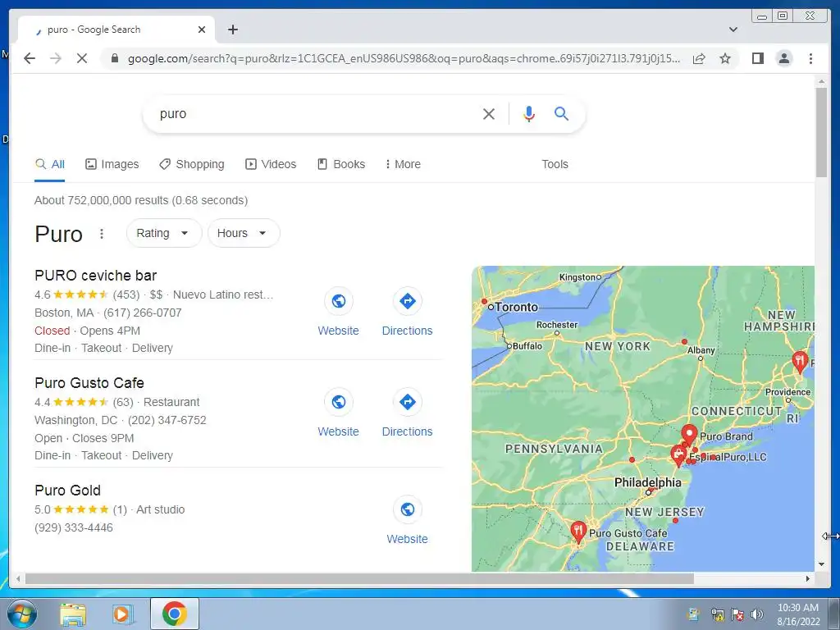Get directions to PURO ceviche bar

coord(407,301)
